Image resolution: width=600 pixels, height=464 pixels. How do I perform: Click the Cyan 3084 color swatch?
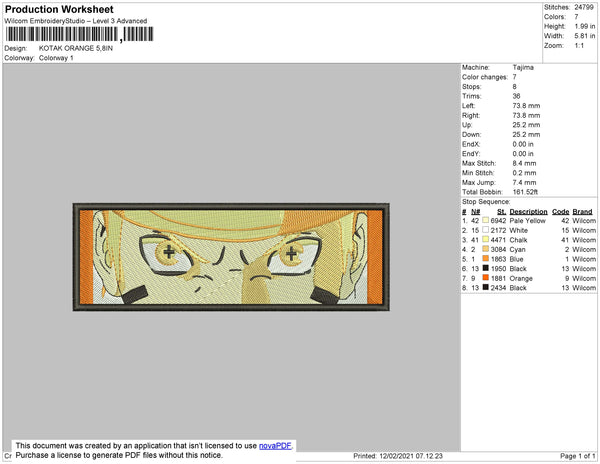click(x=486, y=249)
